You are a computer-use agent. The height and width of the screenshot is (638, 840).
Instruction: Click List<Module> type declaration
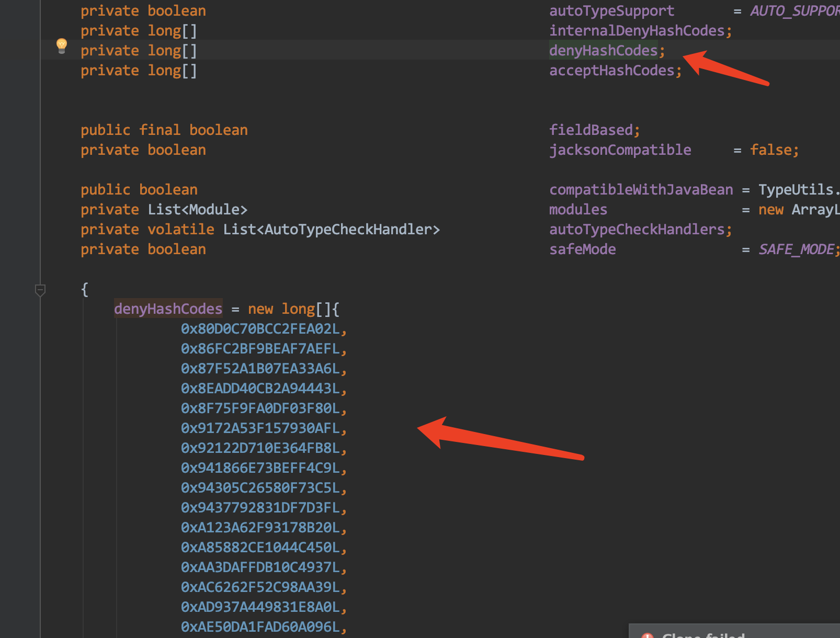[197, 210]
